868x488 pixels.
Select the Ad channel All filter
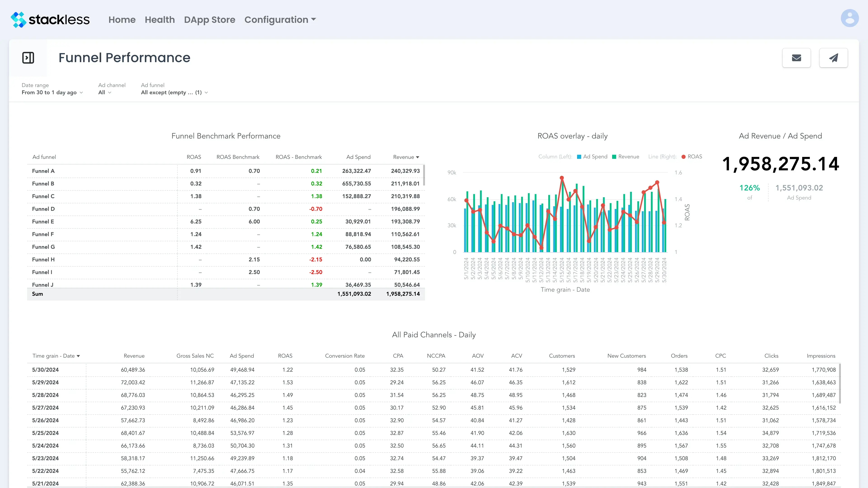(105, 92)
